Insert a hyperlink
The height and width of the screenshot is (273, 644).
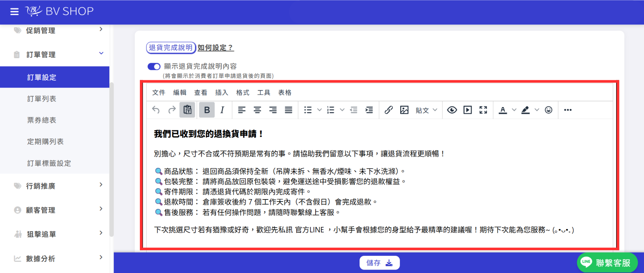(389, 110)
